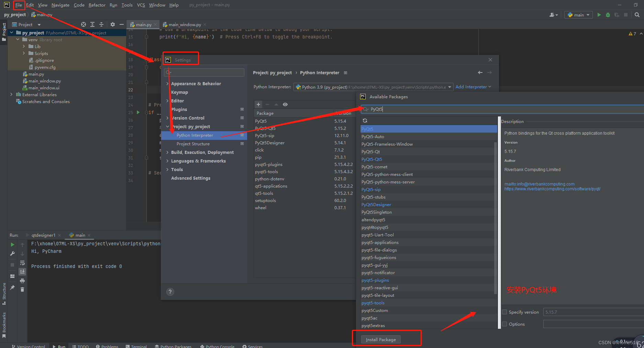Clear Run console with trash icon
This screenshot has width=644, height=348.
[x=22, y=290]
